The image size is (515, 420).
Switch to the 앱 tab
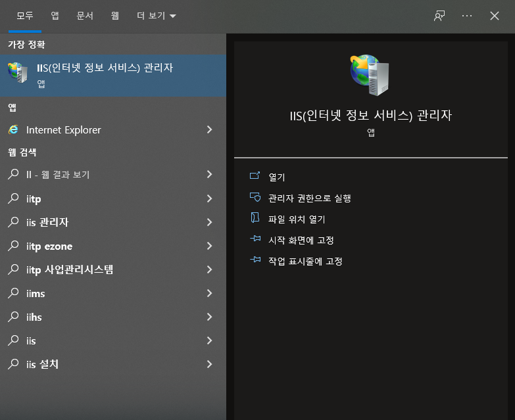(55, 16)
